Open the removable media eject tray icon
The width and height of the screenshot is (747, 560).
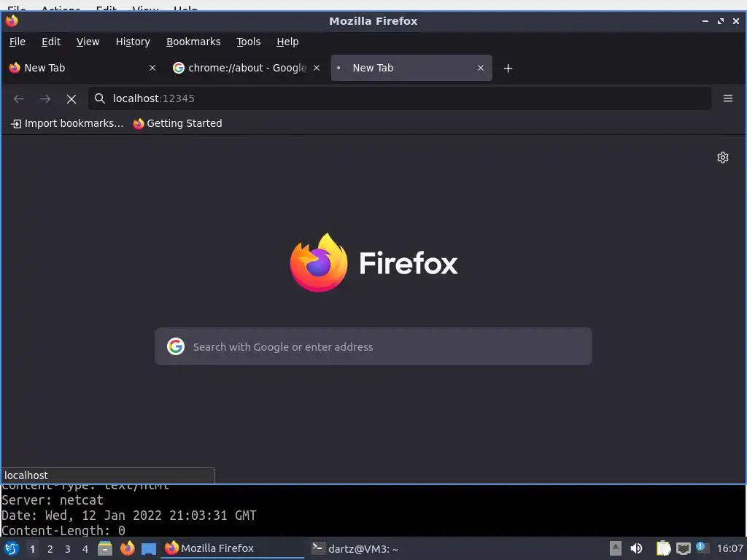click(616, 548)
